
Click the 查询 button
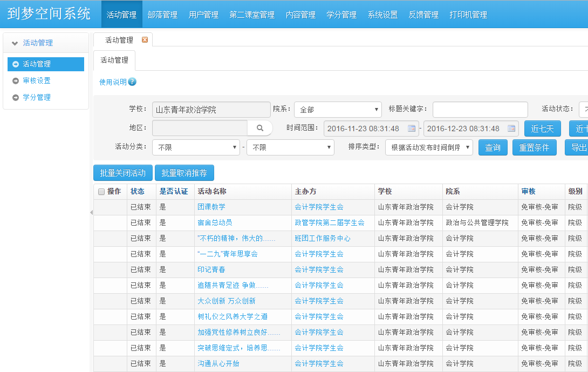click(493, 147)
